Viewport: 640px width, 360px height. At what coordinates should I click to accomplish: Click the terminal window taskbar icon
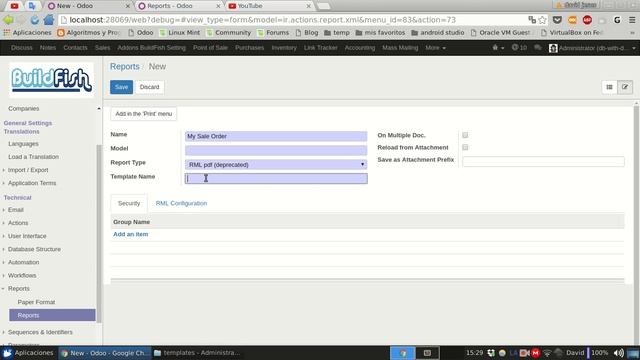(427, 353)
